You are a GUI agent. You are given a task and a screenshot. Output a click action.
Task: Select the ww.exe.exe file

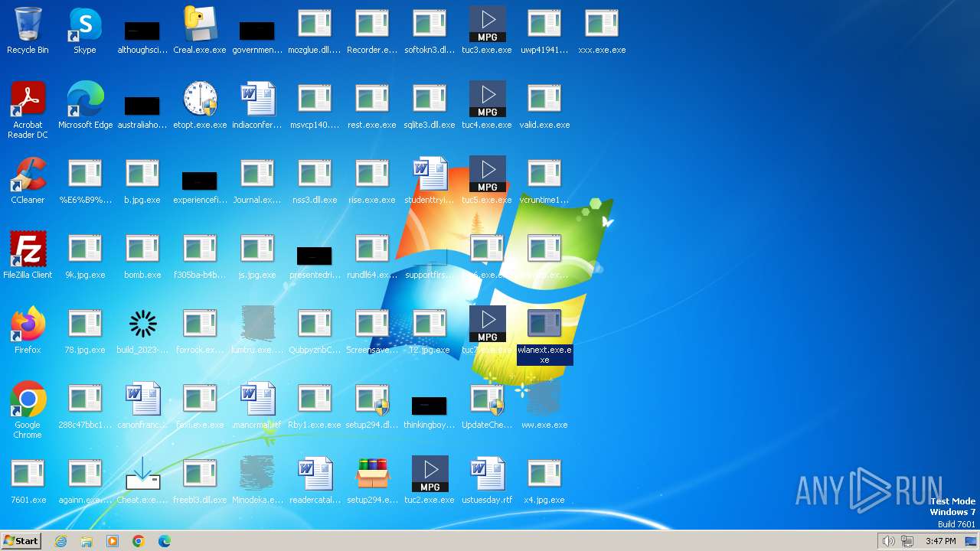pyautogui.click(x=544, y=399)
